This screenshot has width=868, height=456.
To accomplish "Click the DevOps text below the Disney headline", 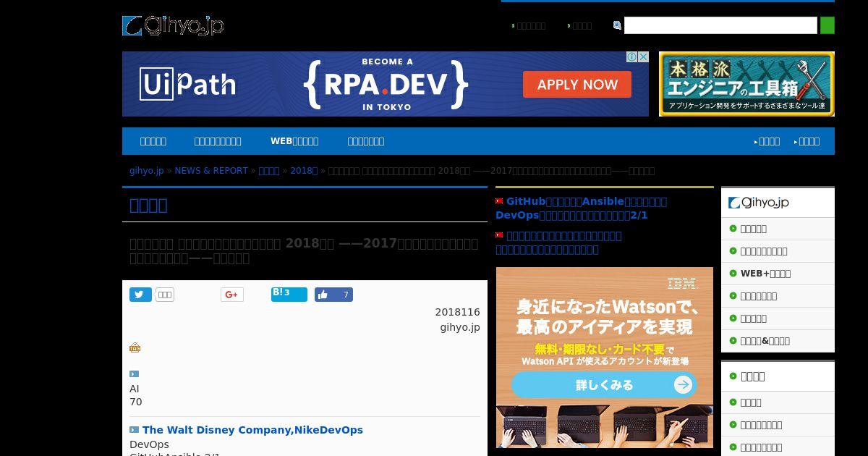I will click(149, 444).
